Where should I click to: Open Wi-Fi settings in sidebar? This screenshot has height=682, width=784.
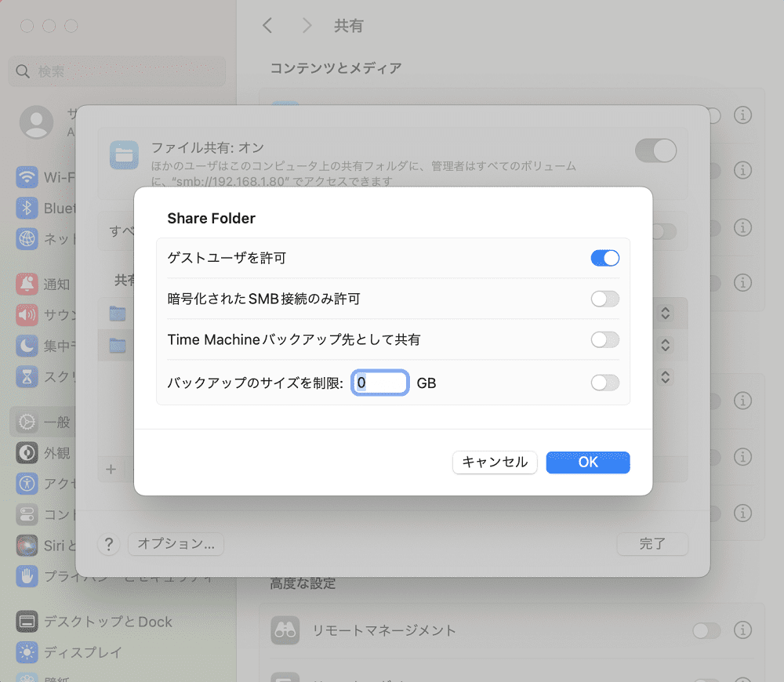coord(45,177)
